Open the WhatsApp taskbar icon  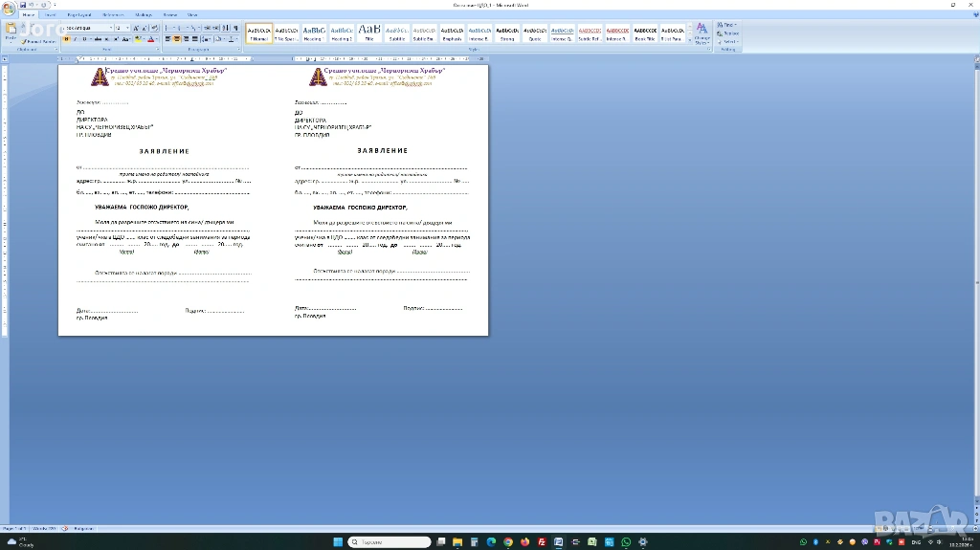pyautogui.click(x=626, y=542)
